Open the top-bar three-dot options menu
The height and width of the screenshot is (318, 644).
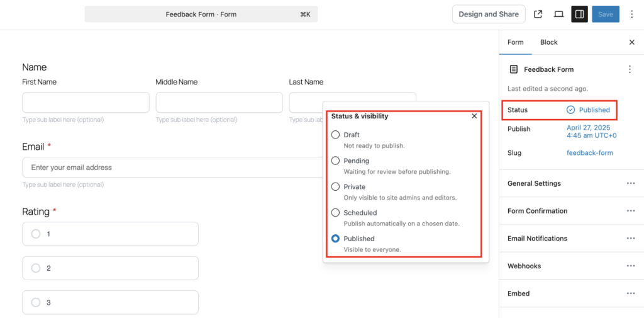click(x=632, y=14)
